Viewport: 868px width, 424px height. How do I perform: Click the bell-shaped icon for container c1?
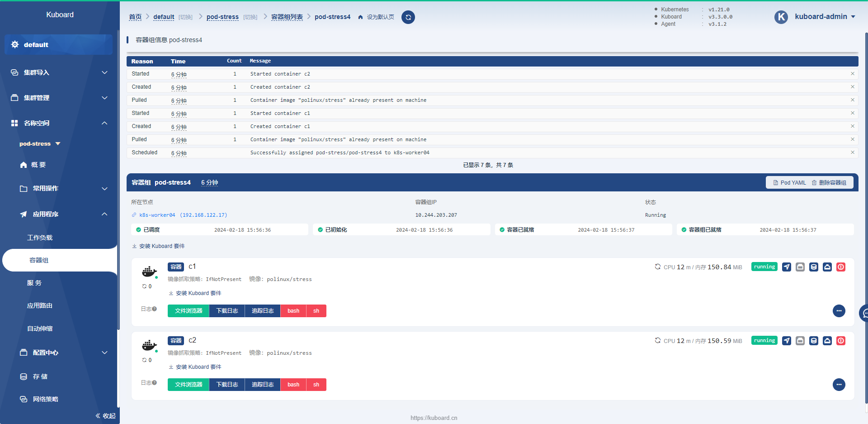(x=827, y=267)
